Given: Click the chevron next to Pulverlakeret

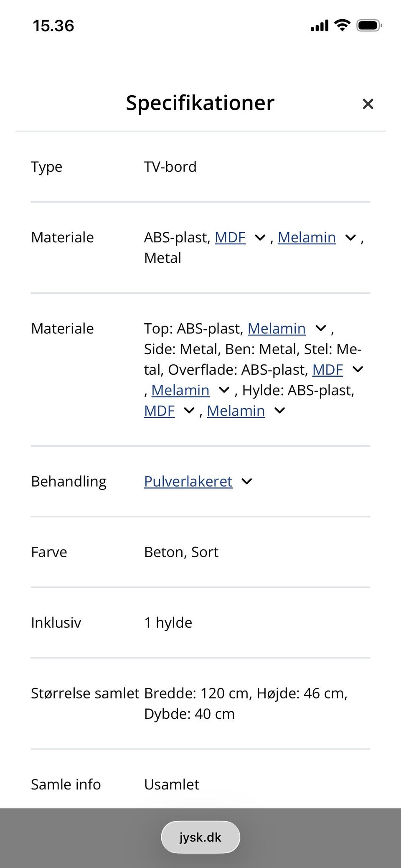Looking at the screenshot, I should [x=247, y=481].
